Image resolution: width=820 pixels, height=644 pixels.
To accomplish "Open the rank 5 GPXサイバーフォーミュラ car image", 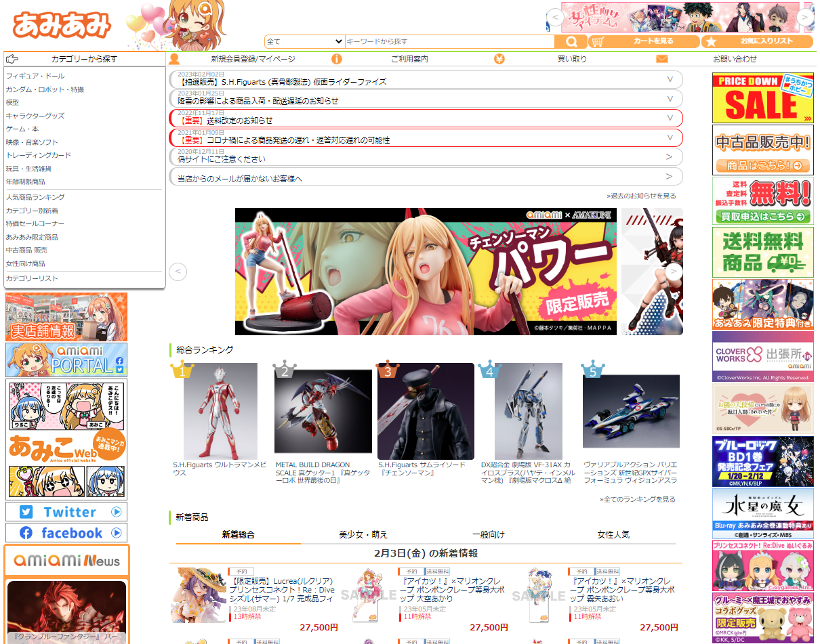I will 631,412.
